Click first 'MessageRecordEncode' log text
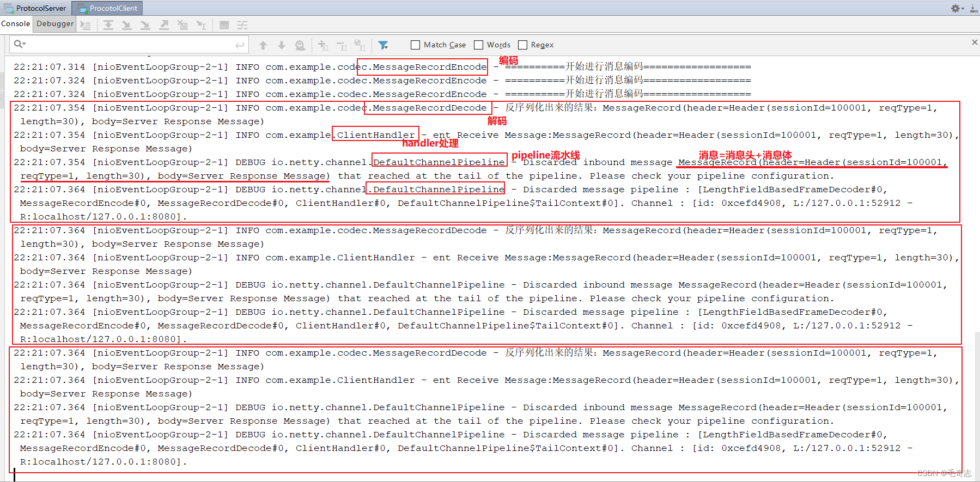 [429, 67]
